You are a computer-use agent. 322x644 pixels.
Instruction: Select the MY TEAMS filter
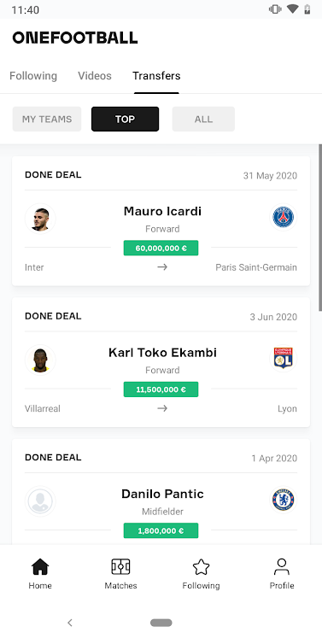47,119
